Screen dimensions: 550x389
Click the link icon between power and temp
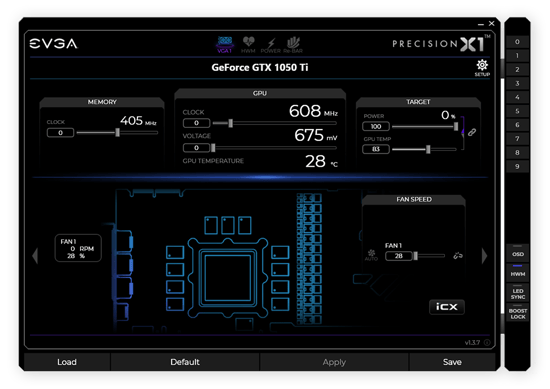tap(472, 132)
